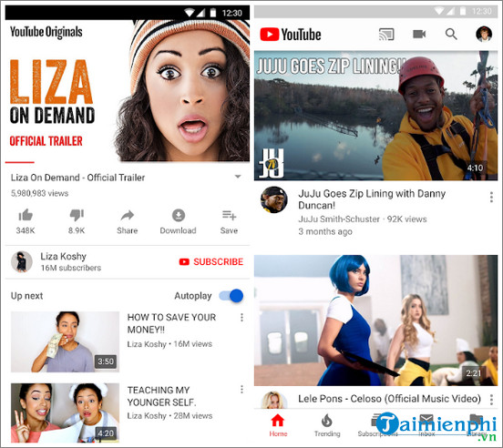Open Lele Pons channel avatar
503x448 pixels.
click(x=273, y=400)
